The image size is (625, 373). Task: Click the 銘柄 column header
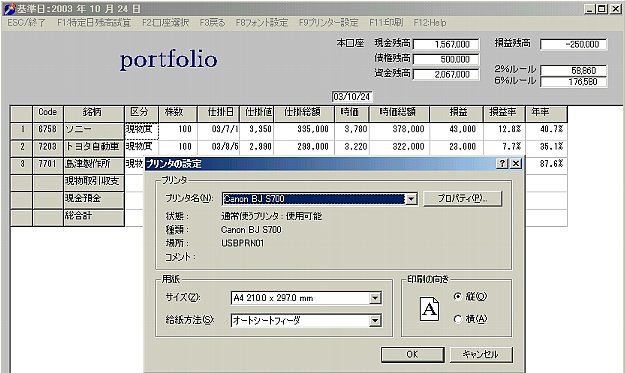(x=94, y=114)
